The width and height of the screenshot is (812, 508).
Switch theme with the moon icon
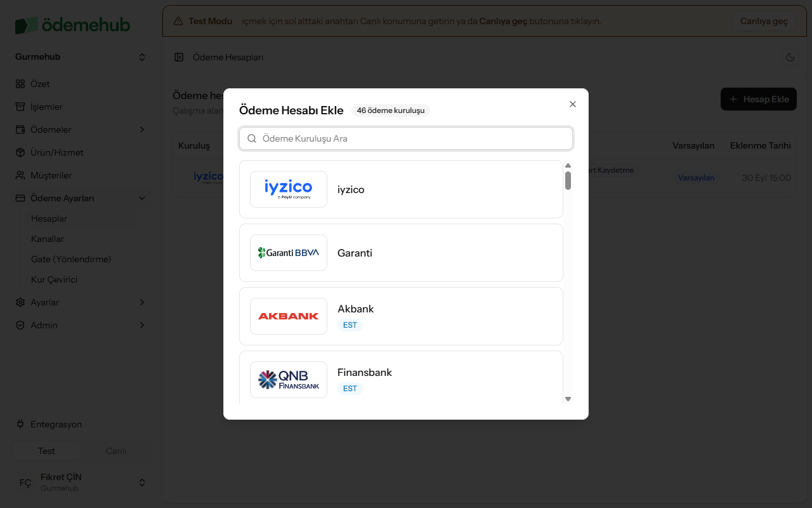coord(790,57)
